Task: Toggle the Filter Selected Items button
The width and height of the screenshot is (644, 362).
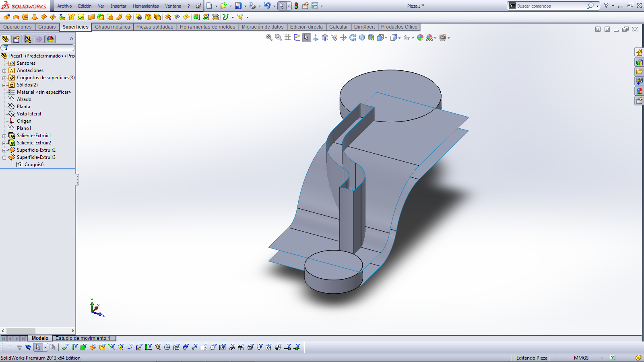Action: coord(9,347)
